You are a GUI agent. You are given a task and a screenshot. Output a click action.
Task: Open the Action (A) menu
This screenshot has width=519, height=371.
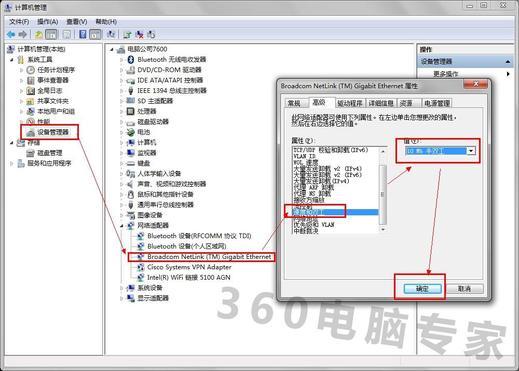click(48, 22)
